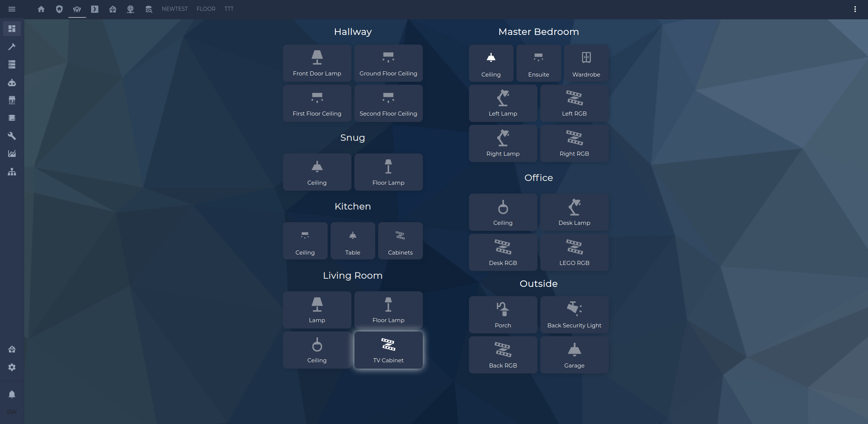Screen dimensions: 868x424
Task: Open the HACS store sidebar icon
Action: click(x=12, y=100)
